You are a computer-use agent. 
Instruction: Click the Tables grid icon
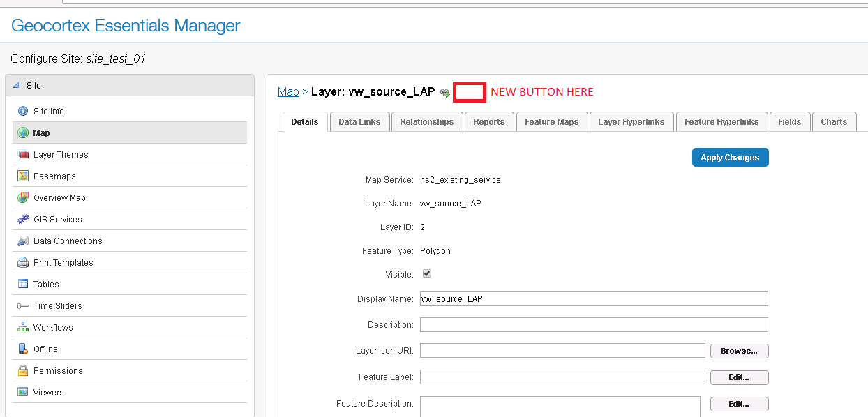pyautogui.click(x=23, y=284)
